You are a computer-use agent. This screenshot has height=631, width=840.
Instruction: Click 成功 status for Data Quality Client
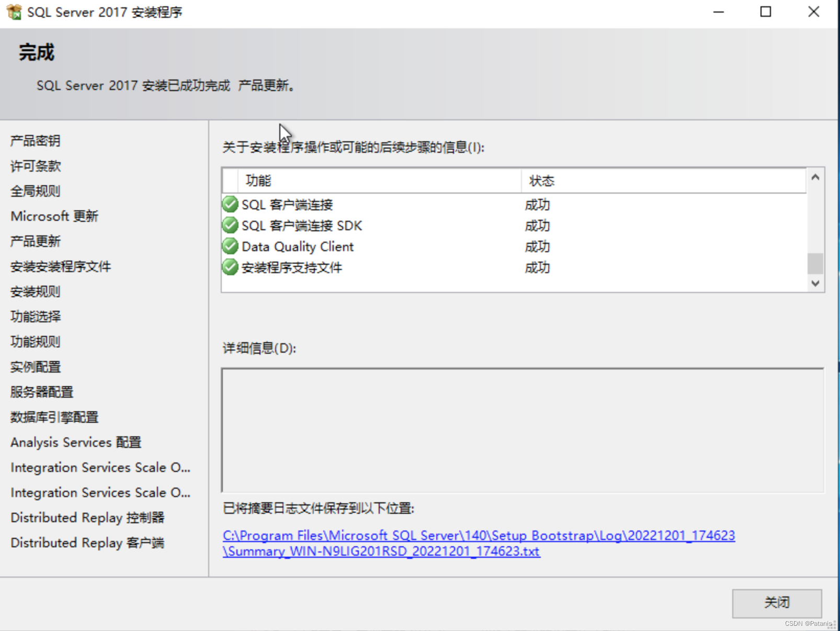[537, 246]
